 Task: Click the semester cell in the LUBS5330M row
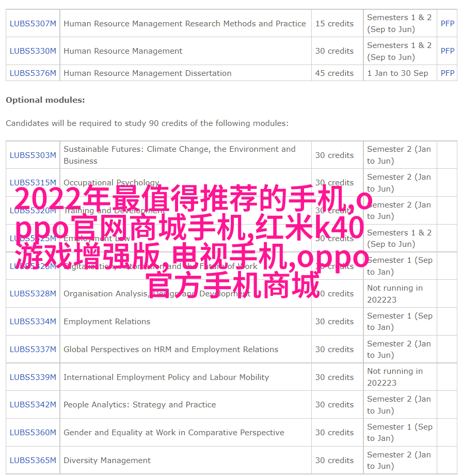[x=399, y=51]
